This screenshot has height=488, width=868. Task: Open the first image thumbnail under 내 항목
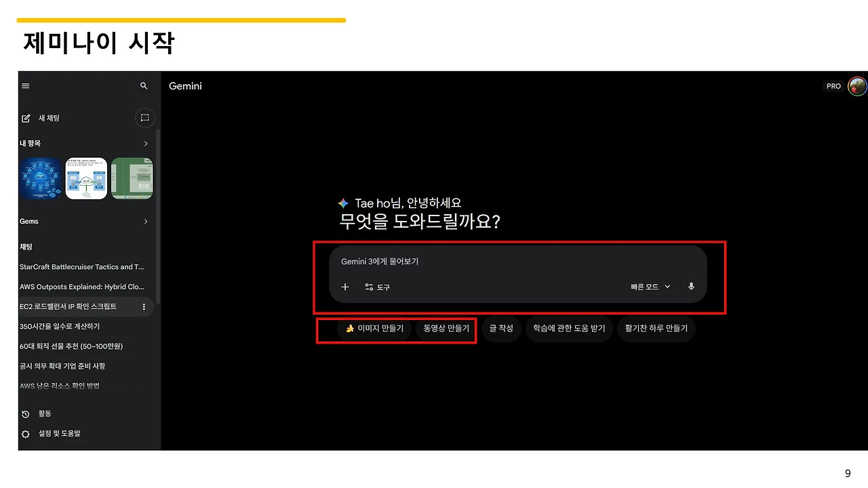tap(40, 178)
